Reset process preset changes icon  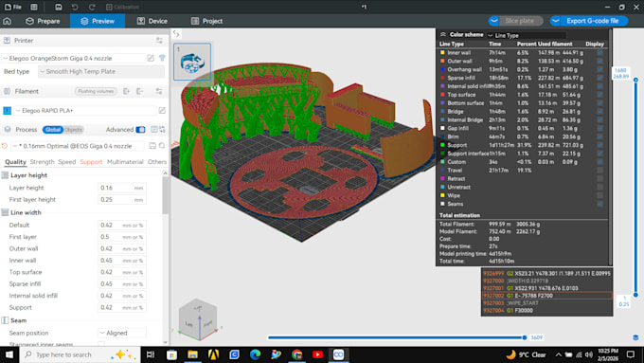pos(5,146)
